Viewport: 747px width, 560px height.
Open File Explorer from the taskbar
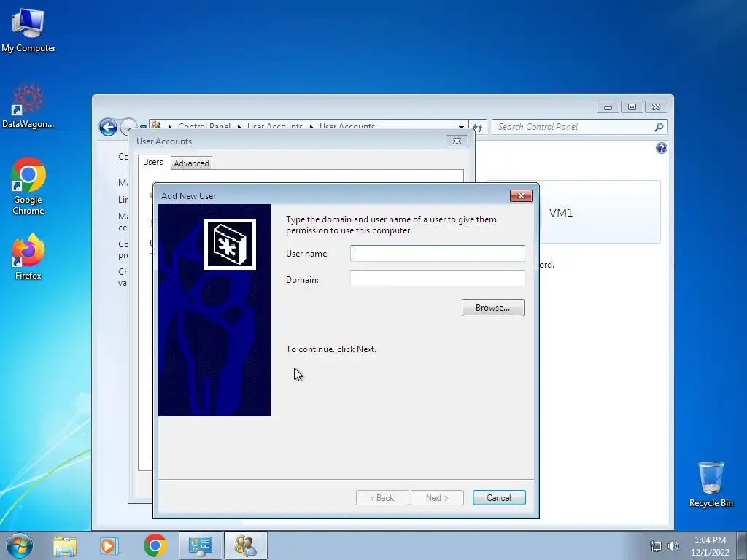65,545
